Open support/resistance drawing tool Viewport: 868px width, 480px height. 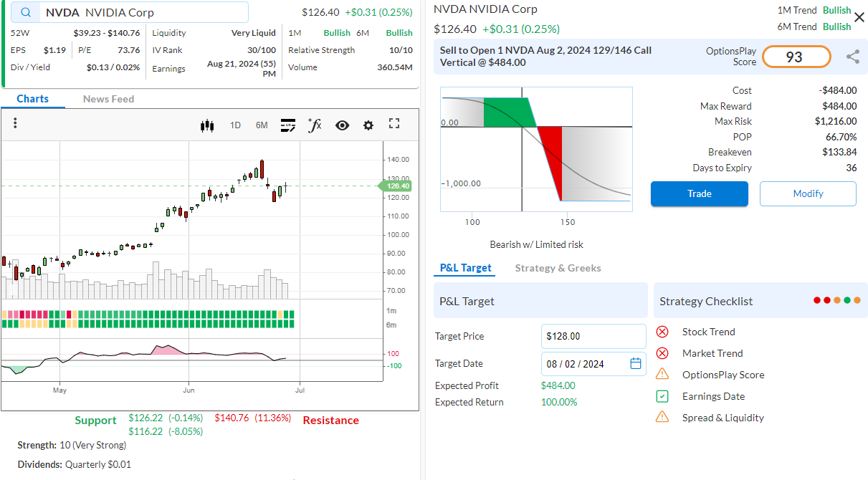288,125
